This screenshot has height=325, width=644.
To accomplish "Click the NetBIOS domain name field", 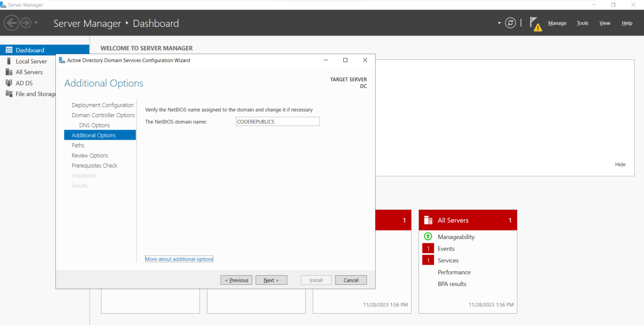I will coord(277,121).
